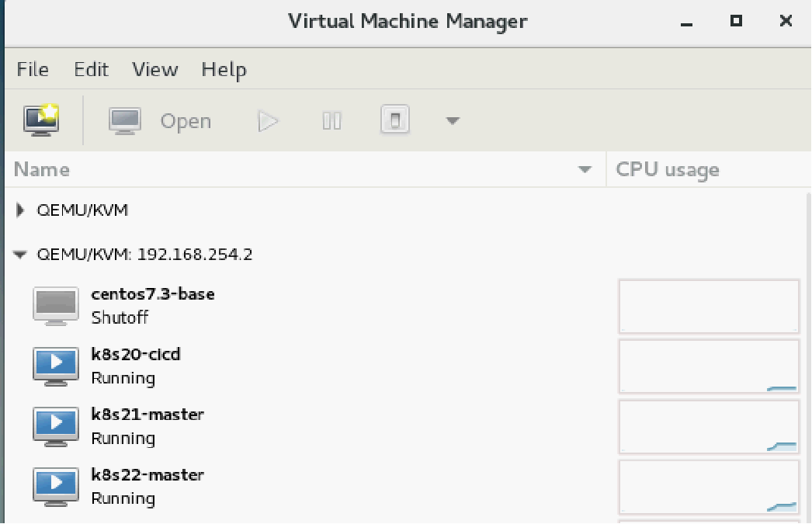Open the View menu
Image resolution: width=812 pixels, height=524 pixels.
point(154,69)
